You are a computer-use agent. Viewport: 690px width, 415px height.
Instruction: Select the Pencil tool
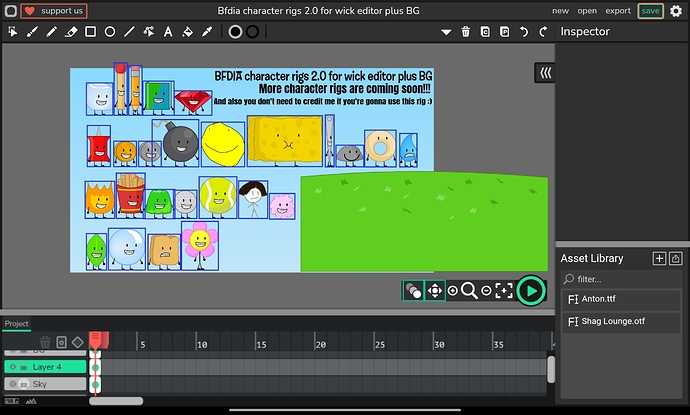coord(51,32)
